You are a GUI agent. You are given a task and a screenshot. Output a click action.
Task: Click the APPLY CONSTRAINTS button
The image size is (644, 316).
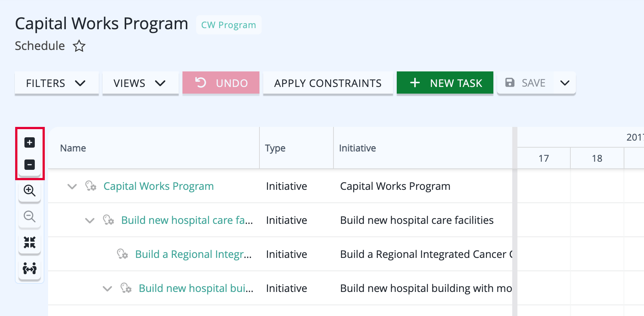pos(328,83)
